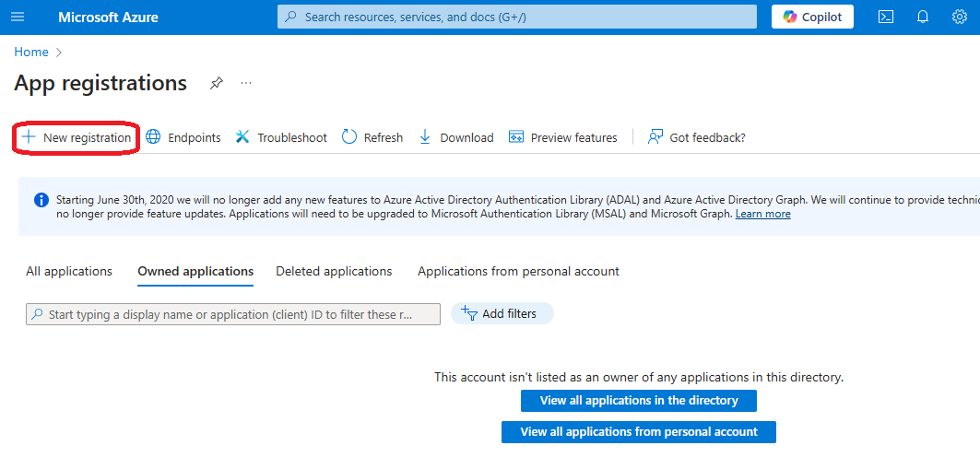Download the app registrations list
Viewport: 980px width, 469px height.
456,137
